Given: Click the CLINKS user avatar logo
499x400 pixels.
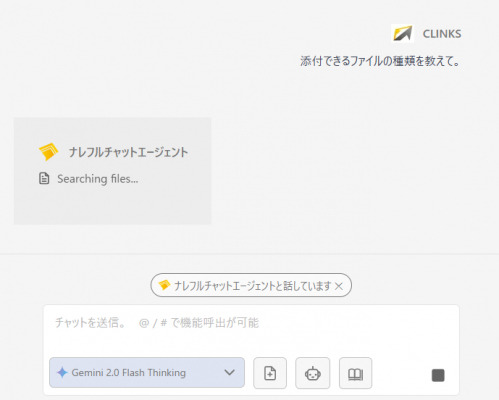Looking at the screenshot, I should [x=402, y=33].
